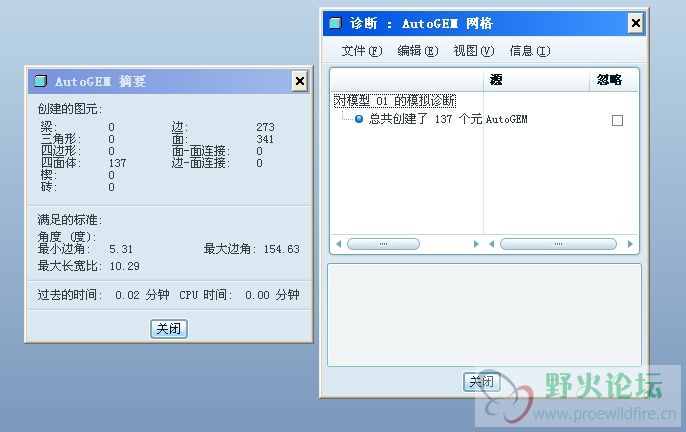Click the blue info bullet icon of the 137 elements row

(359, 119)
